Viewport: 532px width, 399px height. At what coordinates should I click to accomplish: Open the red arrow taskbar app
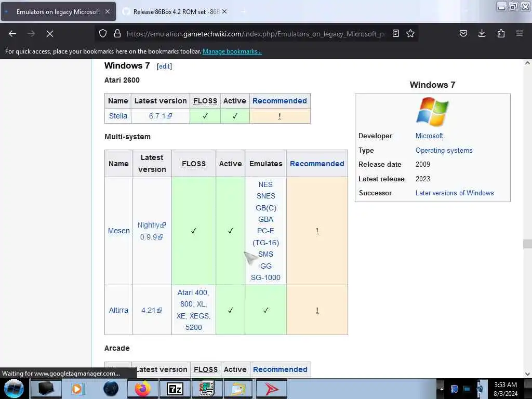pyautogui.click(x=271, y=389)
